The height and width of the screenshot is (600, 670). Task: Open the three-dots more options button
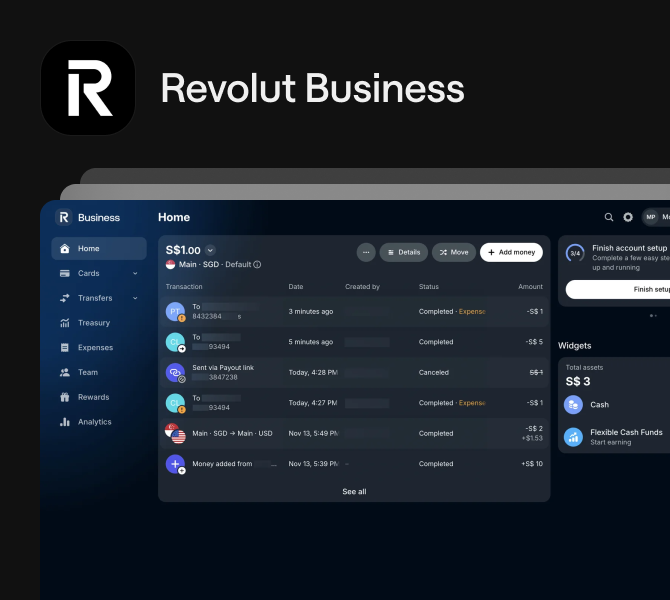(366, 253)
